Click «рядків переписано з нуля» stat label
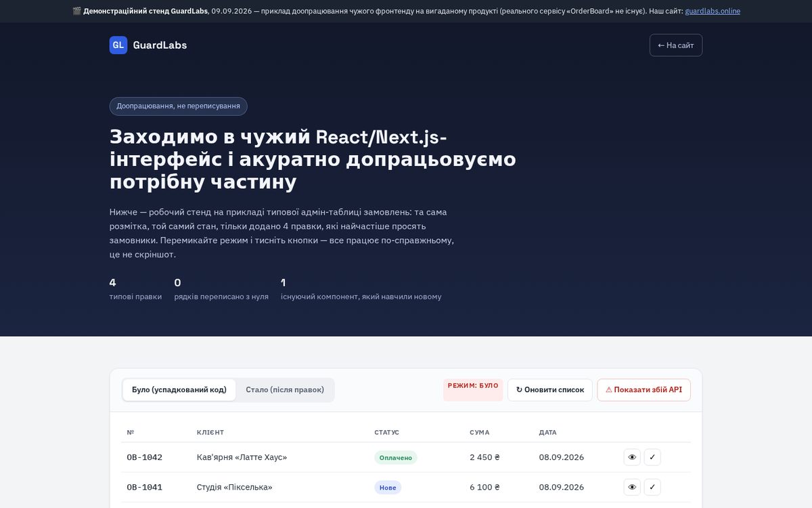This screenshot has height=508, width=812. [x=221, y=297]
